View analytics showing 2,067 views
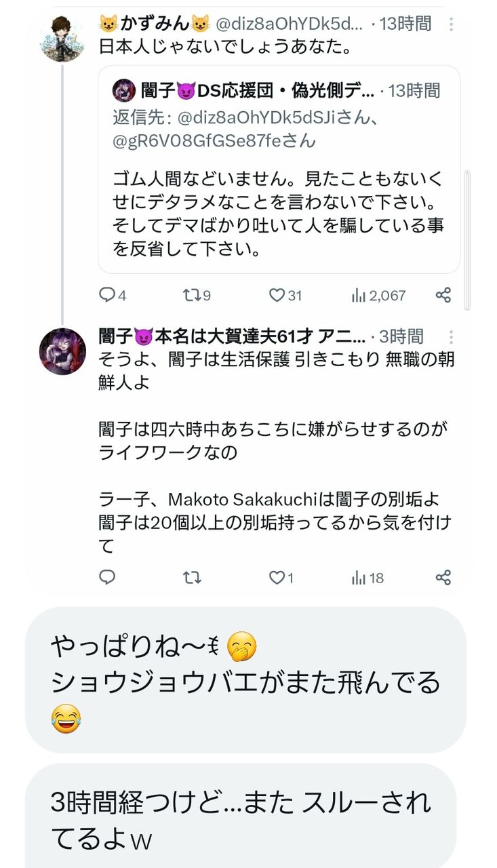497x868 pixels. [378, 295]
